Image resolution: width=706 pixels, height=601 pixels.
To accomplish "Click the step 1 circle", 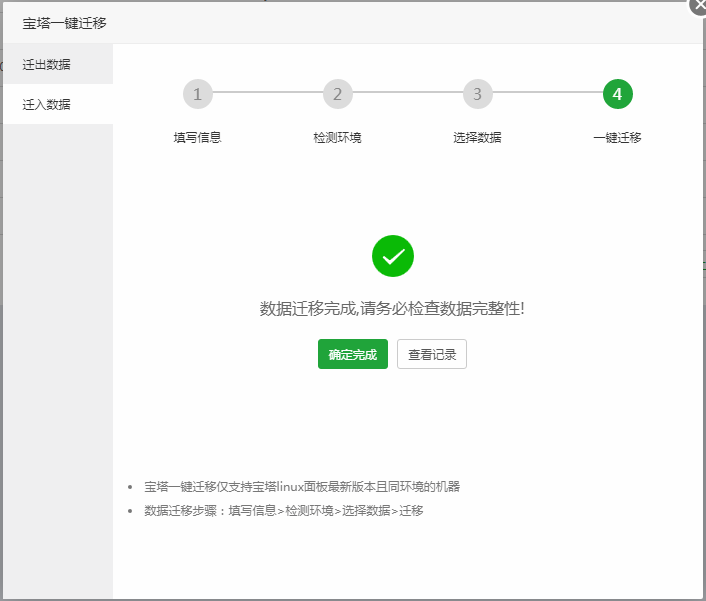I will [x=197, y=94].
